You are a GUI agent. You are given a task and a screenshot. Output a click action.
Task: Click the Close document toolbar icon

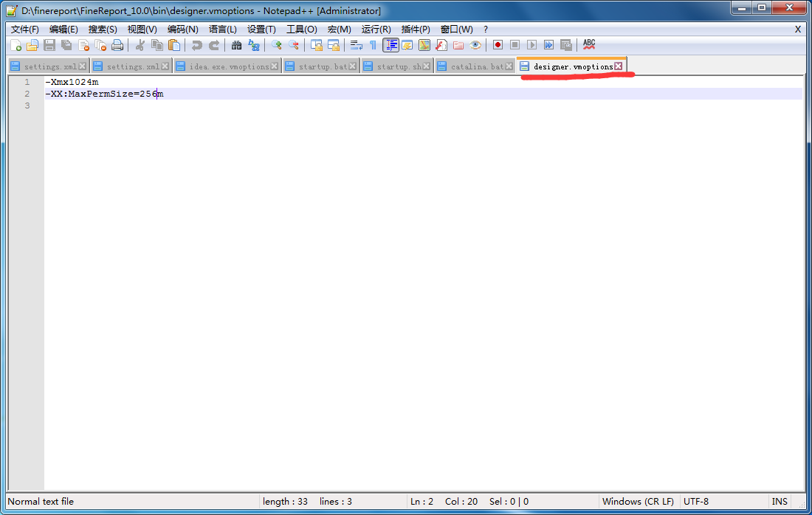pyautogui.click(x=83, y=46)
